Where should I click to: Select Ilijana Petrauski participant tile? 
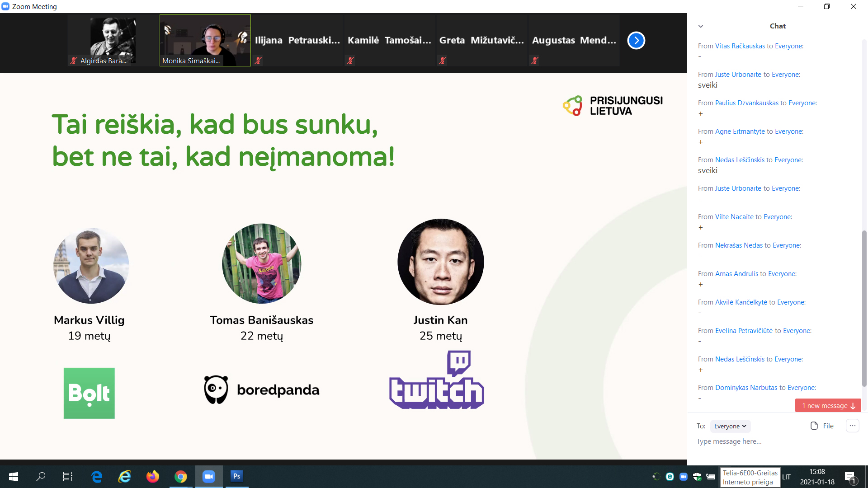click(x=297, y=41)
